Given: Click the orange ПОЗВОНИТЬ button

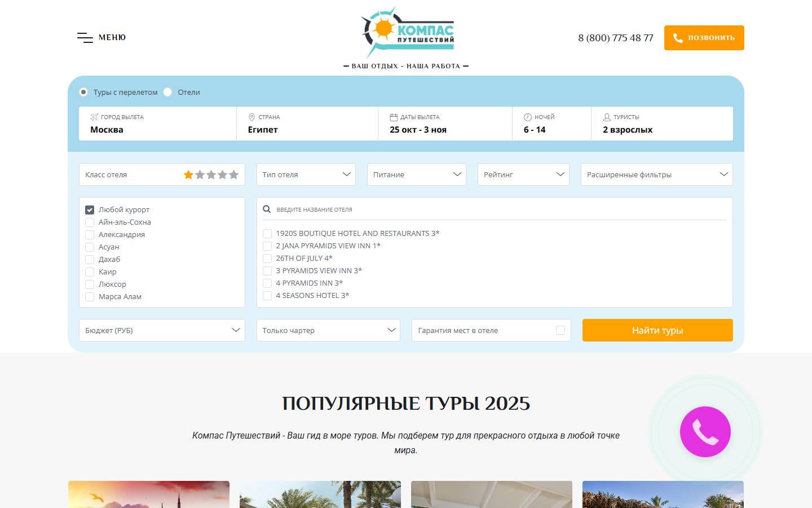Looking at the screenshot, I should [x=704, y=38].
